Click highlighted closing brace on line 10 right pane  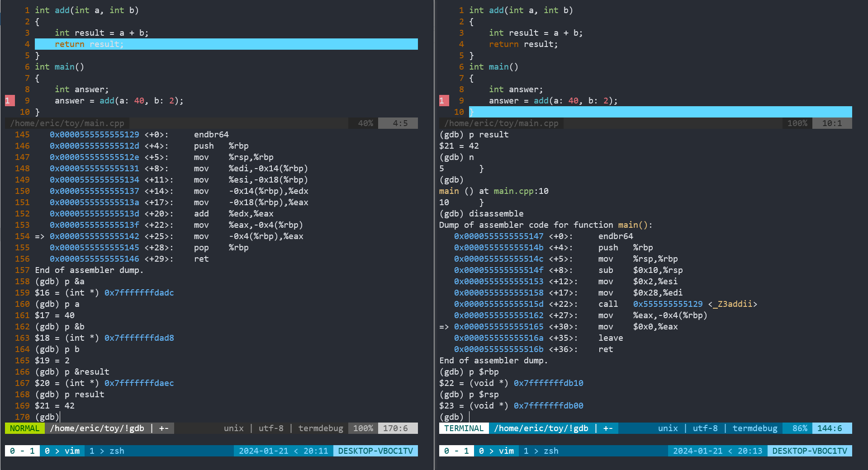coord(471,112)
